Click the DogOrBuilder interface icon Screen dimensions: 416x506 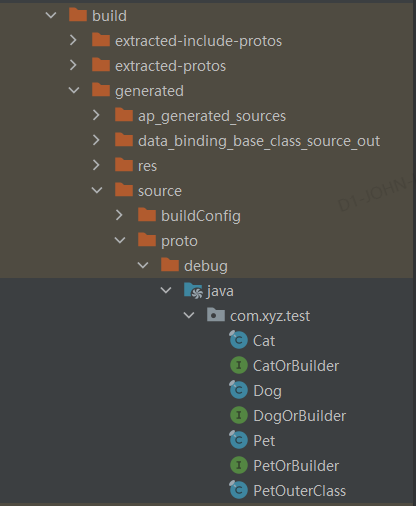[x=239, y=415]
